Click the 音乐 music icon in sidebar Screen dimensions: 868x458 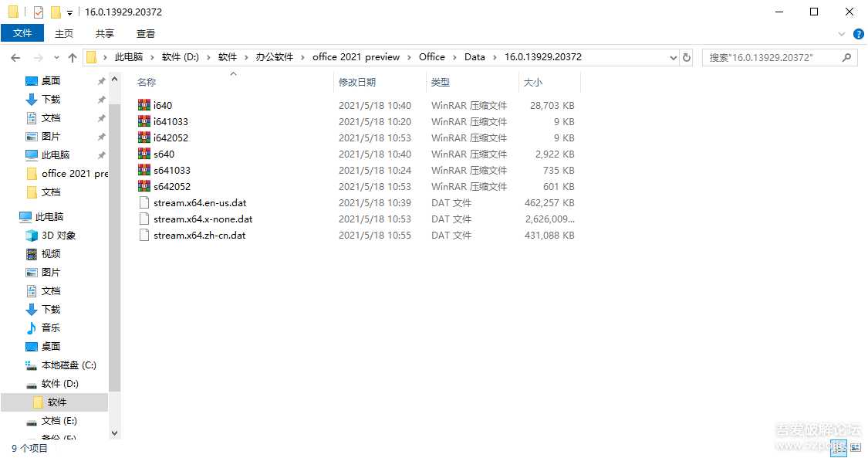[x=32, y=328]
